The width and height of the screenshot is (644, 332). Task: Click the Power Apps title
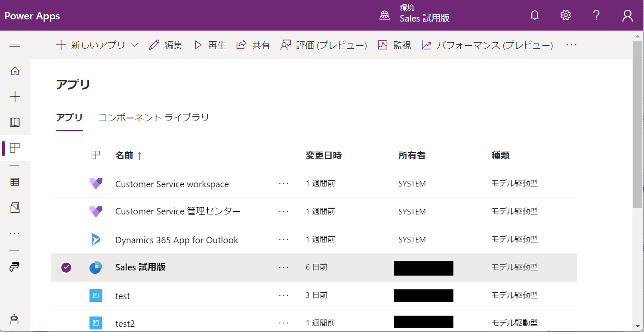click(x=32, y=16)
